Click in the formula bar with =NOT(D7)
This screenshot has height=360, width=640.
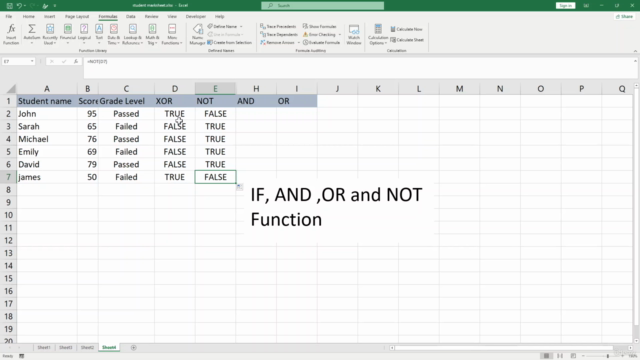[359, 67]
